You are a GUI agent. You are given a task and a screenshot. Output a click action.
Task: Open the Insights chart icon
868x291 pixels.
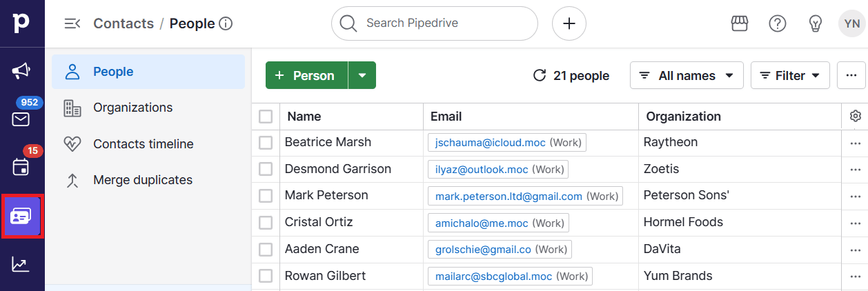(x=21, y=264)
